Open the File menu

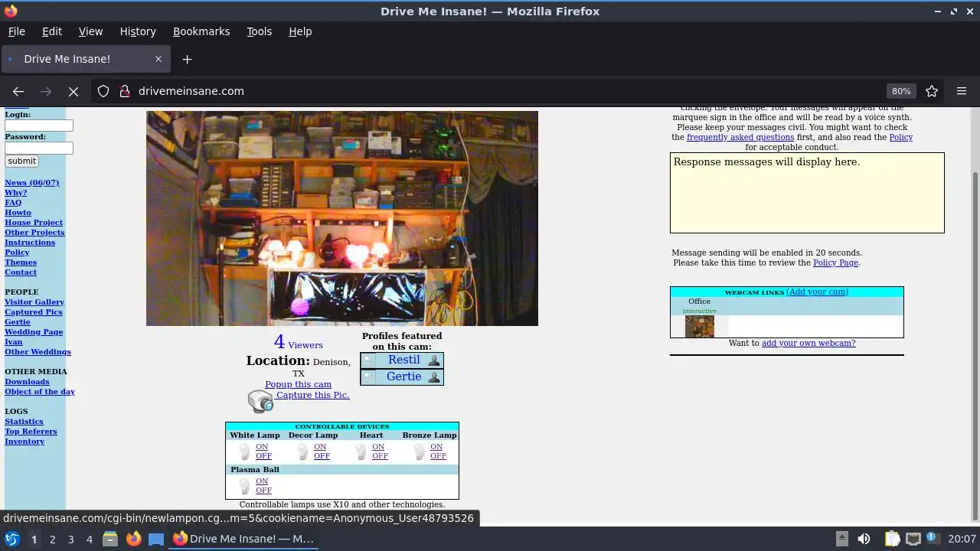16,31
